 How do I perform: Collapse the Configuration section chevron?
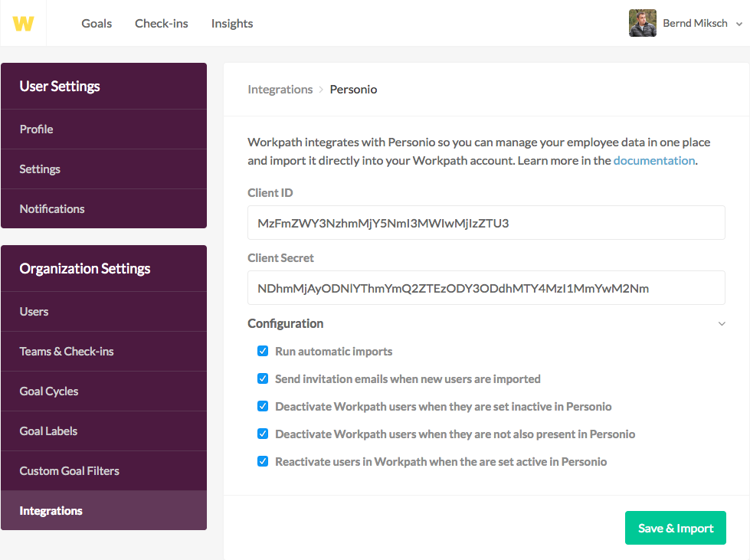pos(722,324)
